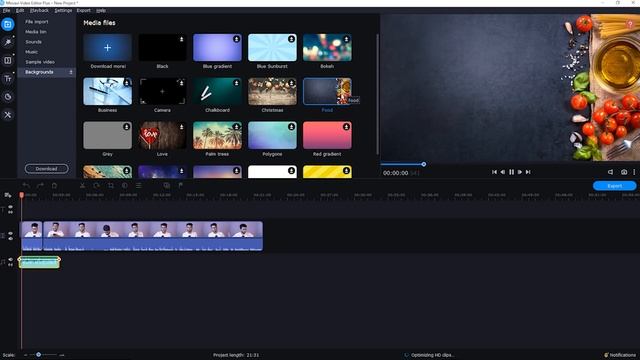Open the Help menu
The height and width of the screenshot is (360, 640).
101,11
